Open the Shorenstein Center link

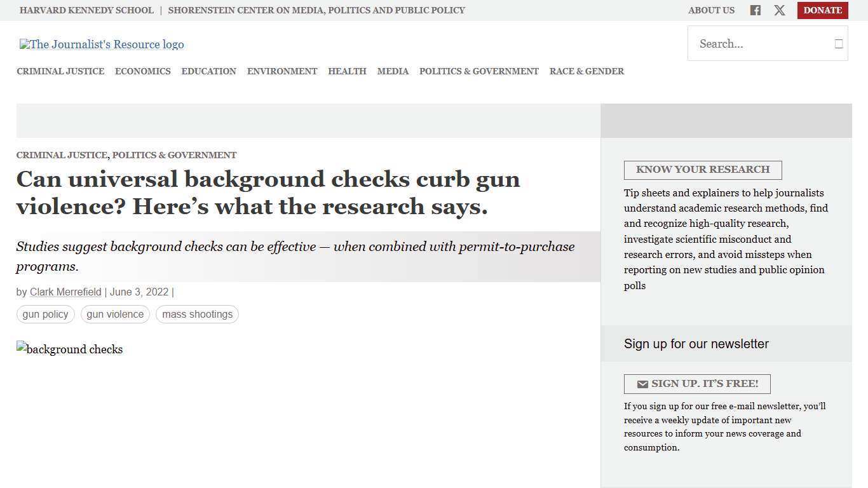point(316,10)
